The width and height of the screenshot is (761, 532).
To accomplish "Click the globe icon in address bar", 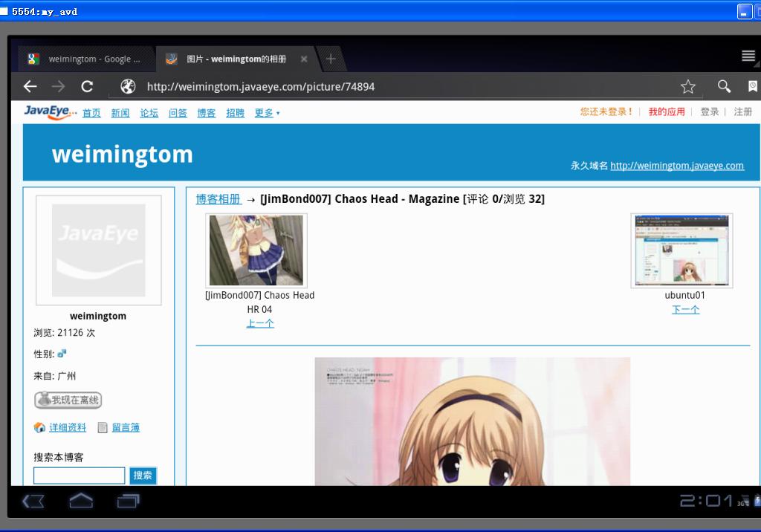I will point(128,86).
